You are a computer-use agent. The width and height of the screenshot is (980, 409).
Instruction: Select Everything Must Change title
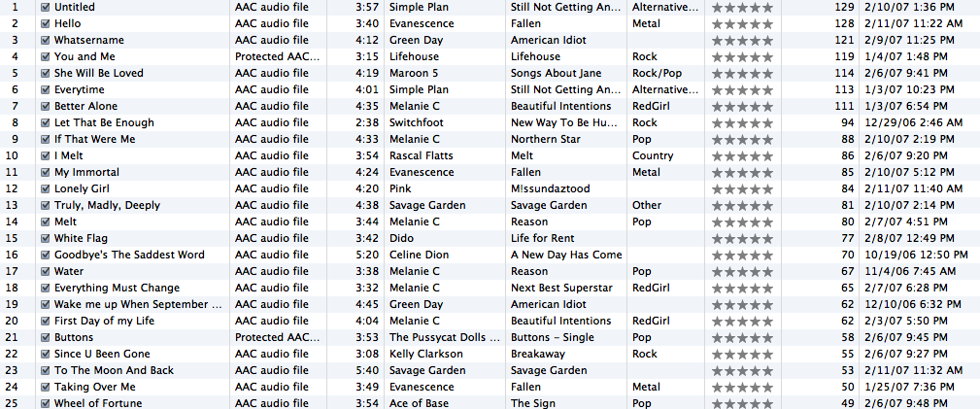117,288
